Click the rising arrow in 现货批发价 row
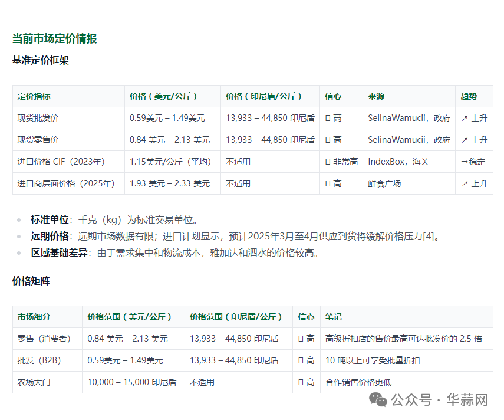The height and width of the screenshot is (420, 504). 465,118
